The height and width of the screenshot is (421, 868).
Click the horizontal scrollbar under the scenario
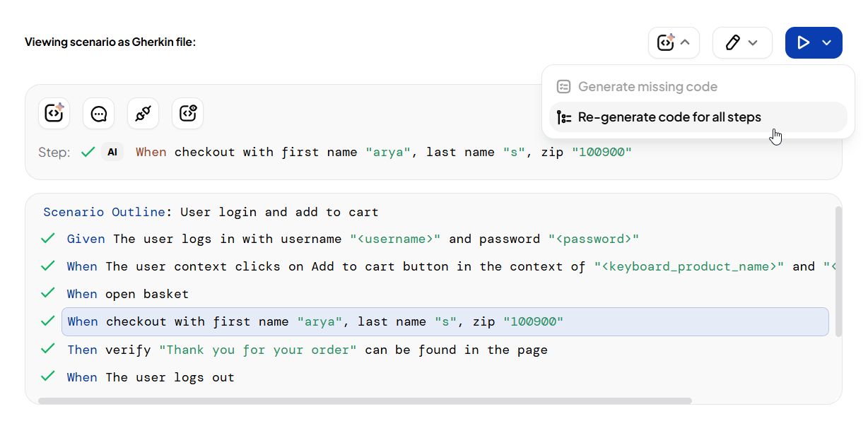point(365,401)
